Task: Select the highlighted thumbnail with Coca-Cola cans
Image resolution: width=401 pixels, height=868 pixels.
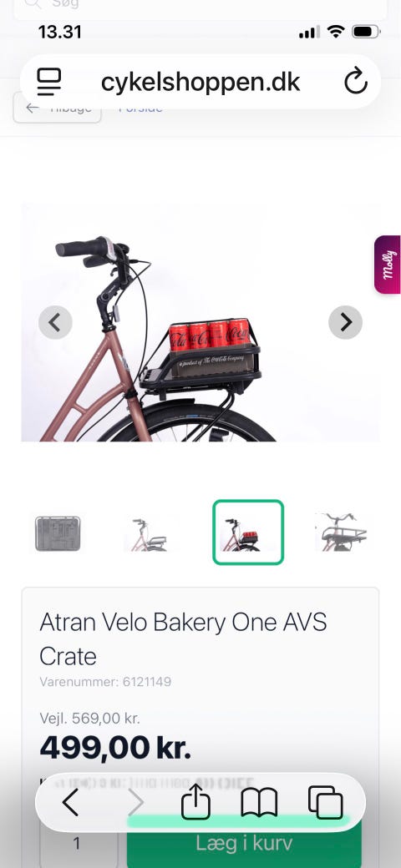Action: (x=248, y=532)
